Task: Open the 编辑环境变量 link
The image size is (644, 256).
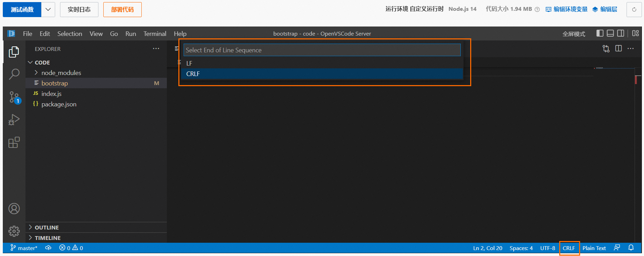Action: pyautogui.click(x=567, y=9)
